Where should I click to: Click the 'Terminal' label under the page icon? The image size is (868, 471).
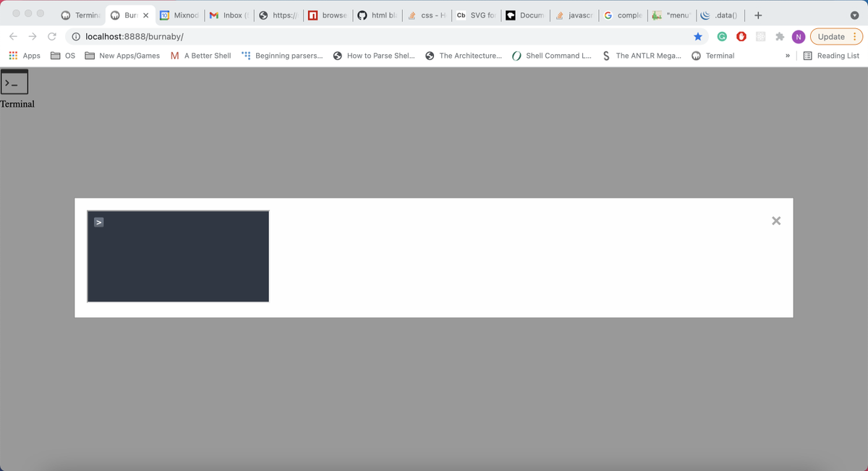pos(17,103)
